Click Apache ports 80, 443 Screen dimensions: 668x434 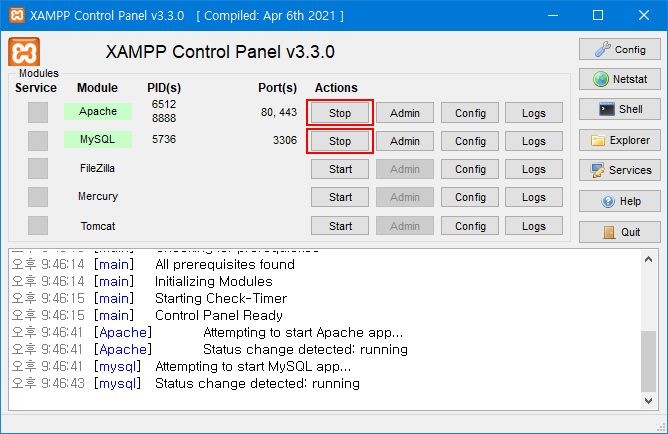pyautogui.click(x=279, y=112)
